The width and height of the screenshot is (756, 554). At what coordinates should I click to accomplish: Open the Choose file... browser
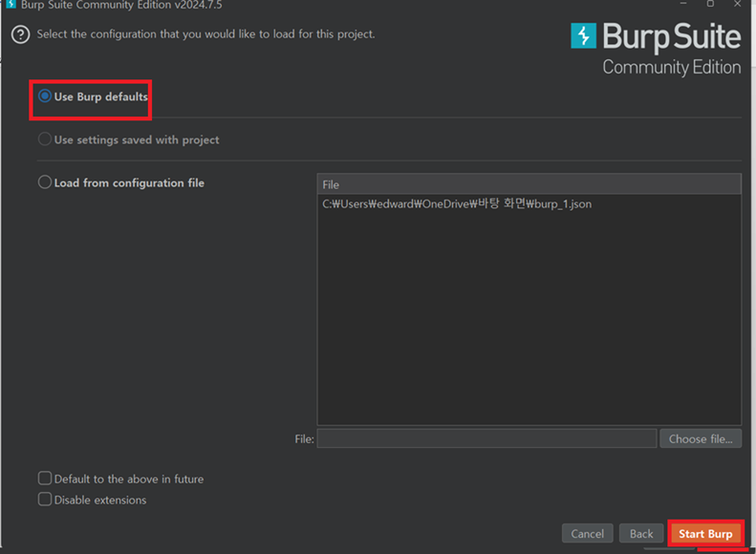(x=700, y=438)
